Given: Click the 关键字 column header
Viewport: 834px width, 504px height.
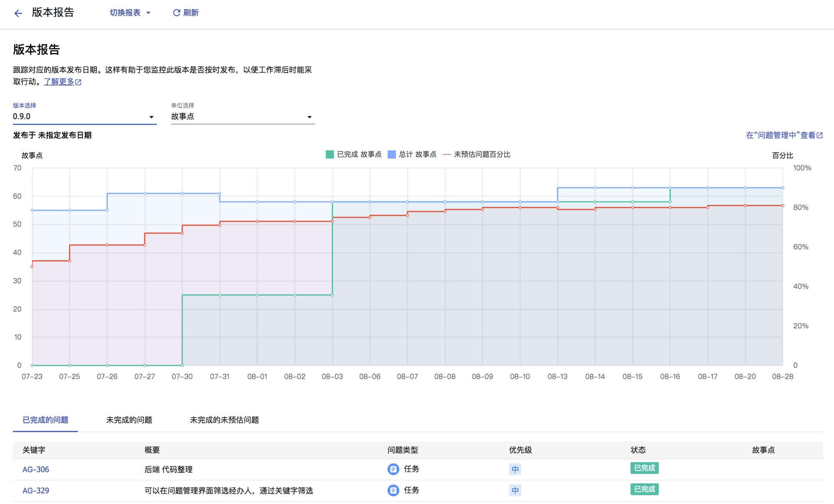Looking at the screenshot, I should (34, 450).
